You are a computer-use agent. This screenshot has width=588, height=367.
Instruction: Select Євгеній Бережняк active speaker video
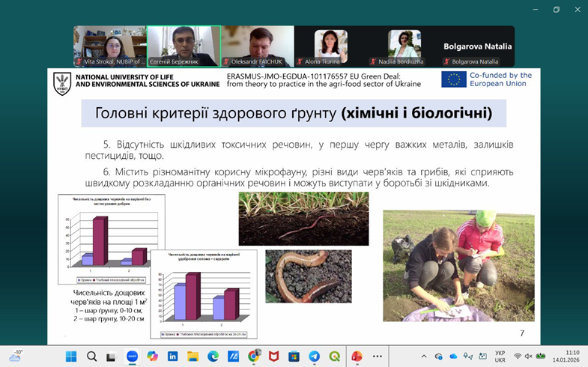[184, 46]
